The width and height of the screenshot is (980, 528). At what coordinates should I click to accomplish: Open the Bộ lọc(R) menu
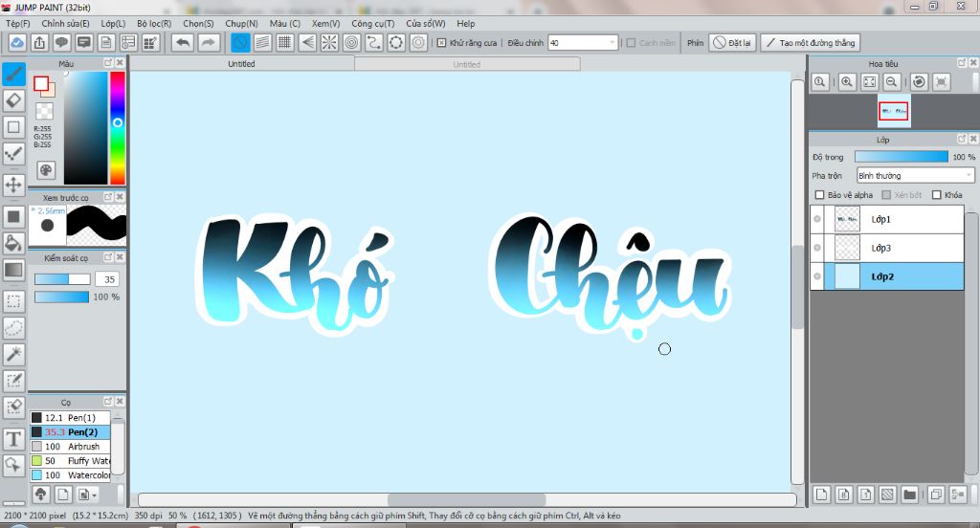[154, 23]
